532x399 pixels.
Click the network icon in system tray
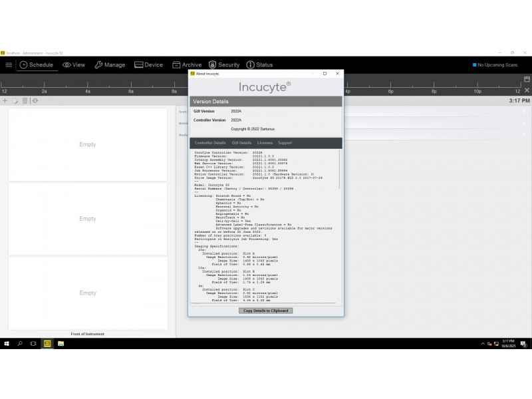click(x=496, y=344)
